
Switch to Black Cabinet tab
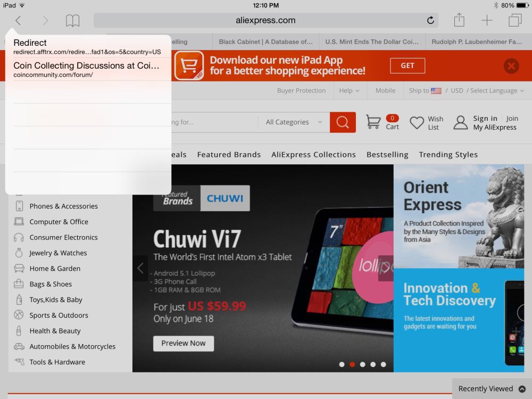pos(265,41)
